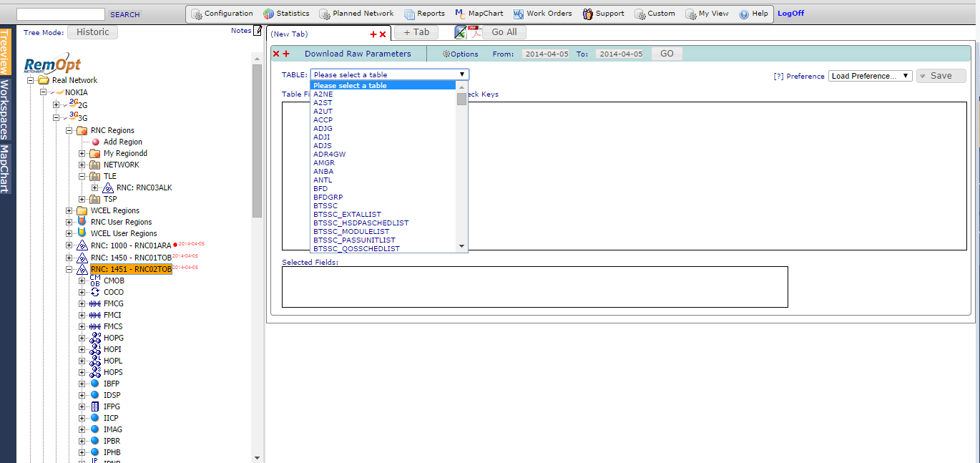
Task: Expand the 2G network node
Action: click(57, 105)
